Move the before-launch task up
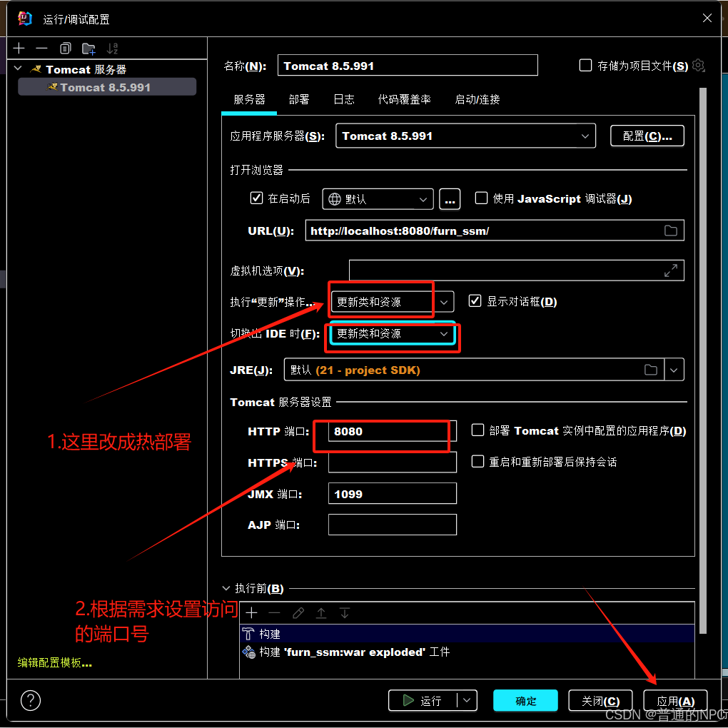Screen dimensions: 728x728 pyautogui.click(x=321, y=613)
